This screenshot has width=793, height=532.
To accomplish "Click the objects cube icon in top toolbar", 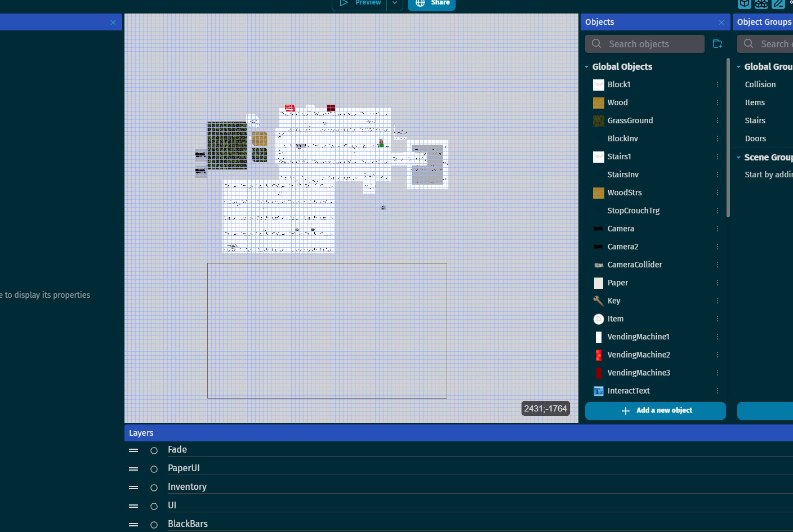I will (x=744, y=4).
